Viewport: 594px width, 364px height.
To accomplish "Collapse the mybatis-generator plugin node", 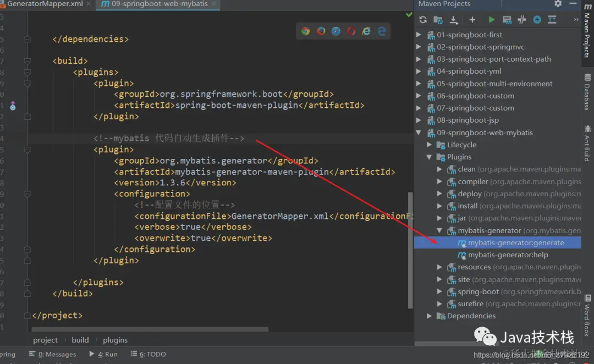I will point(439,230).
